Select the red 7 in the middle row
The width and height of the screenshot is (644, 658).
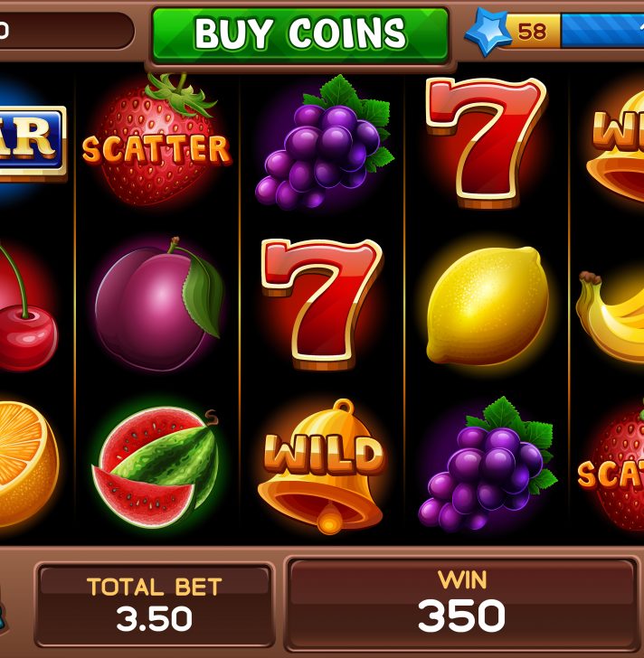(x=322, y=304)
